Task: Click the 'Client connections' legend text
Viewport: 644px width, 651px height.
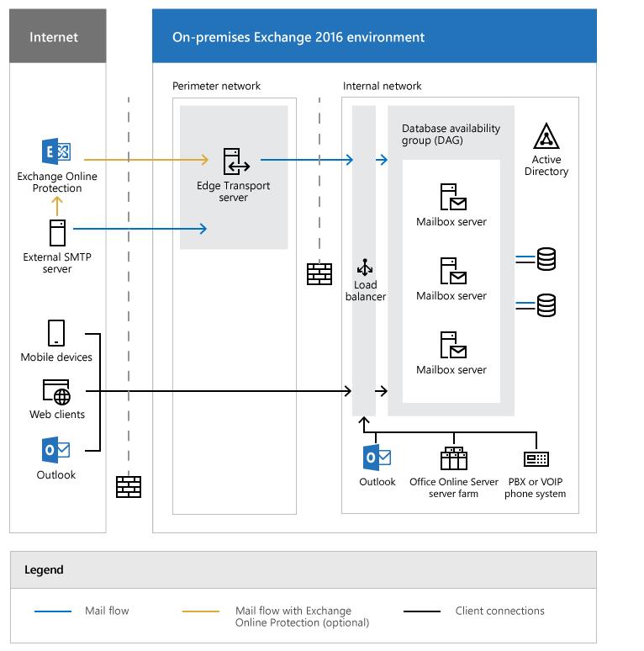Action: [499, 611]
